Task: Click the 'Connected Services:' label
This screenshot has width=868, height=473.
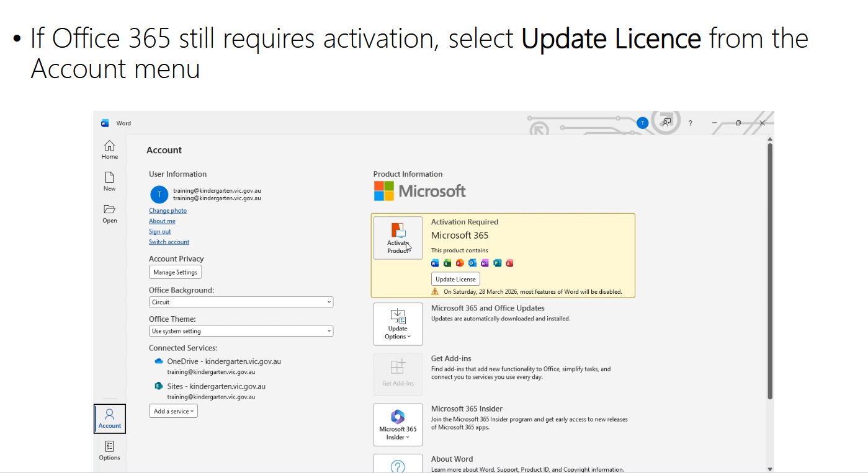Action: pos(183,348)
